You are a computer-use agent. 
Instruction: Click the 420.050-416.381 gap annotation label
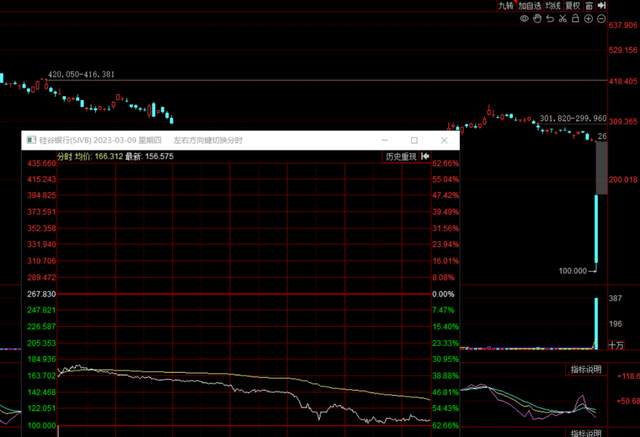pos(81,75)
